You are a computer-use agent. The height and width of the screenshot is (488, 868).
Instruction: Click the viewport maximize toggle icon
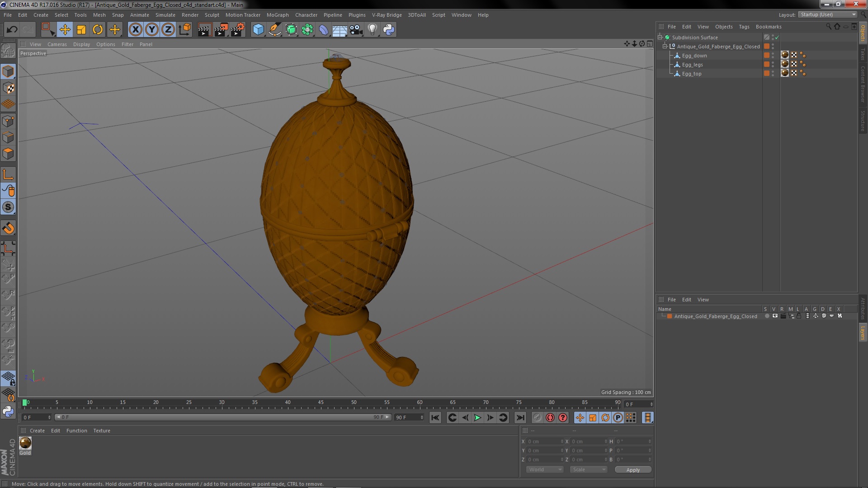(x=650, y=44)
